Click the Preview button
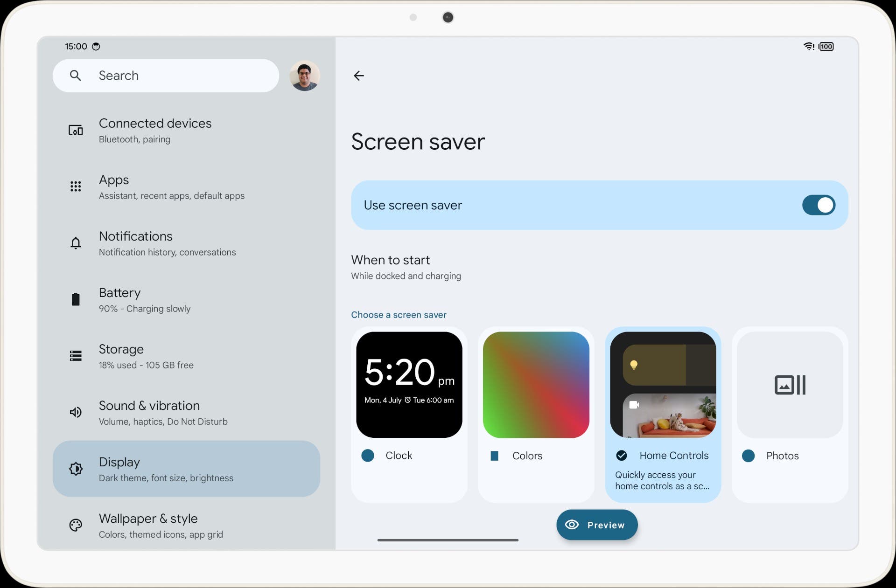Screen dimensions: 896x588 pos(596,524)
